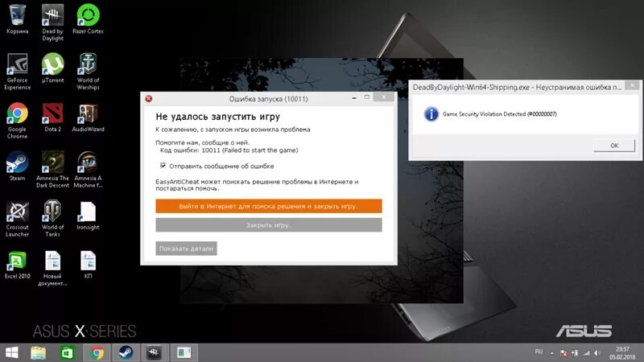The height and width of the screenshot is (362, 644).
Task: Open Crossout Launcher desktop icon
Action: point(17,218)
